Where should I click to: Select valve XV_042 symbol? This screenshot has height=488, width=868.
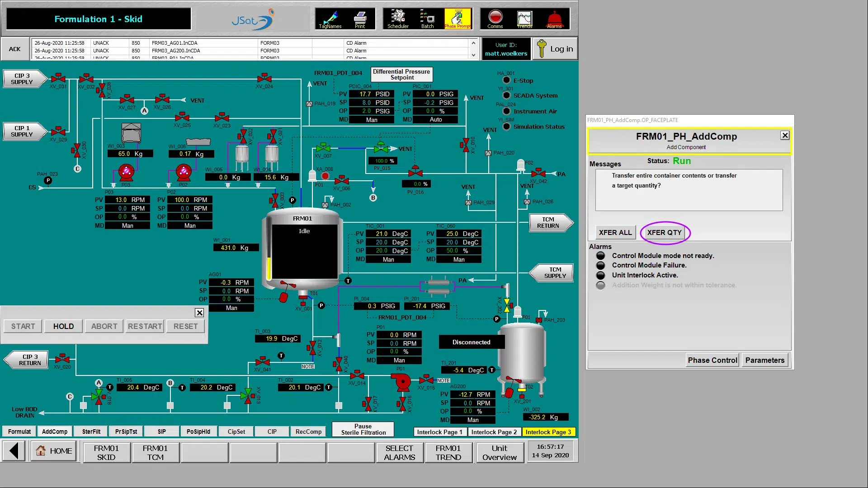click(538, 173)
